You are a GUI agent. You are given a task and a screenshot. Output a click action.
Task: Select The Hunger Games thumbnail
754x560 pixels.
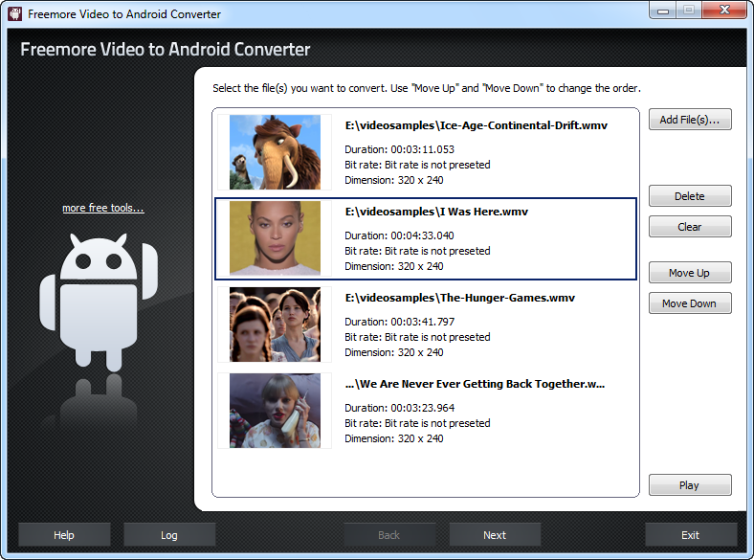tap(275, 325)
